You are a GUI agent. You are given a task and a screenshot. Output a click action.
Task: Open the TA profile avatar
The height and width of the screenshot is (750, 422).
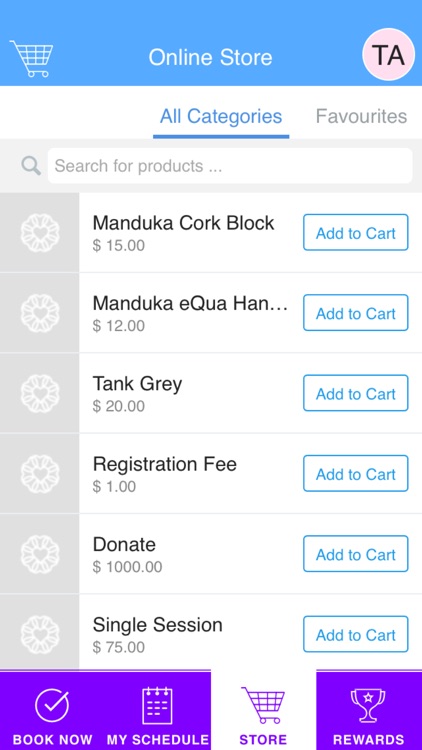pyautogui.click(x=389, y=55)
